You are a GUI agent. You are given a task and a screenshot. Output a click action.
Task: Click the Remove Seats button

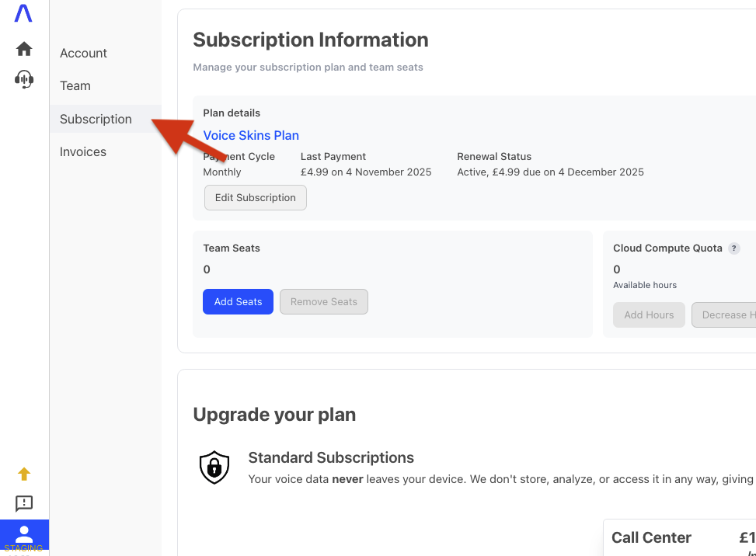[323, 301]
